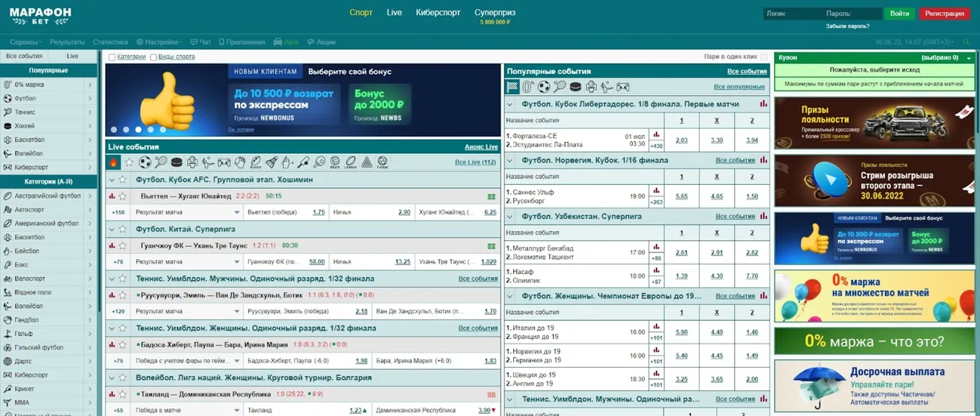Focus the Логин input field
This screenshot has width=980, height=416.
(x=793, y=14)
